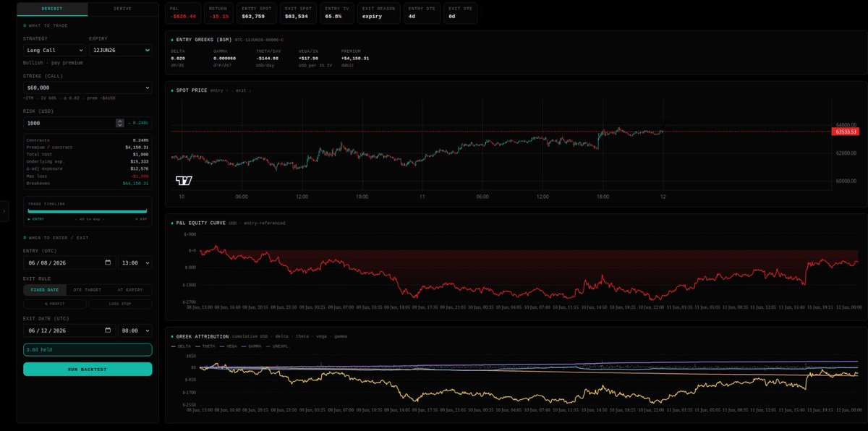Select the % PROFIT exit rule
Screen dimensions: 868x431
pos(55,304)
